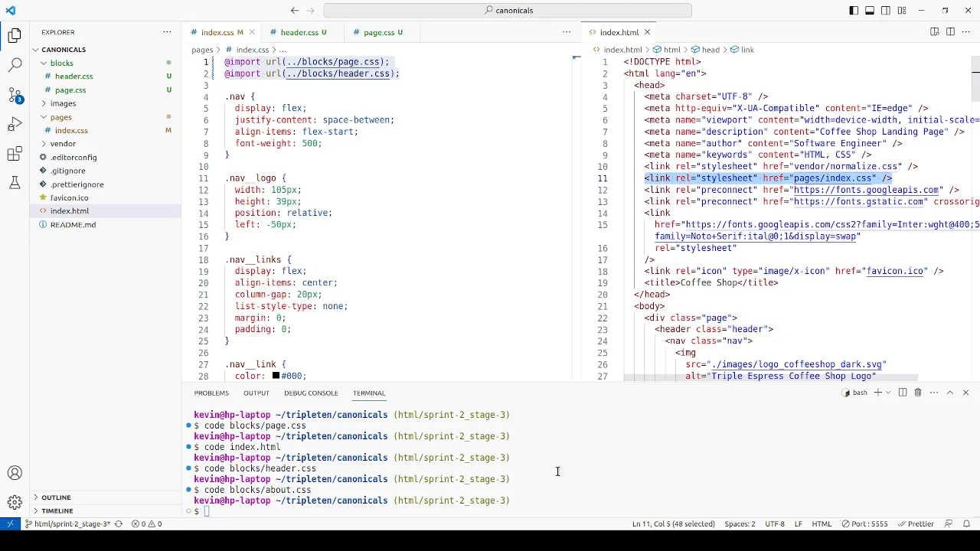
Task: Toggle the primary side bar layout button
Action: point(854,11)
